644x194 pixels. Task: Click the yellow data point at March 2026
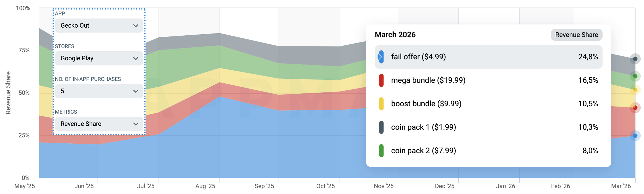click(x=635, y=90)
